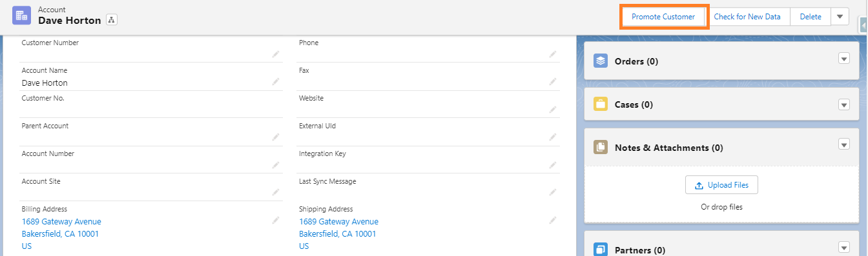868x256 pixels.
Task: Edit Account Site pencil icon
Action: [276, 192]
